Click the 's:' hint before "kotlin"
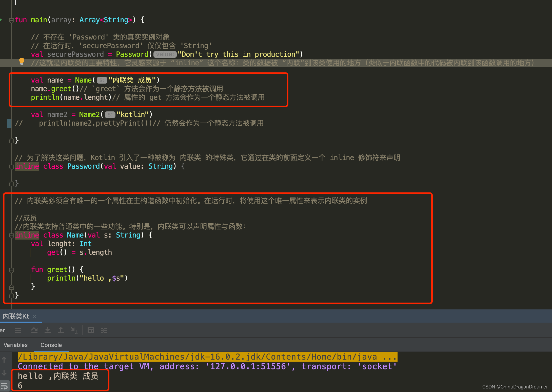 tap(110, 115)
